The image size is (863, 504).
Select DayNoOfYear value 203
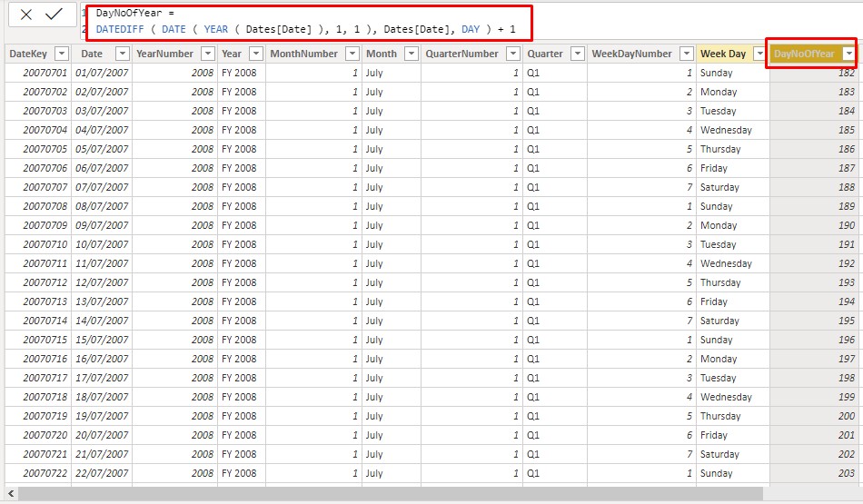click(x=813, y=473)
